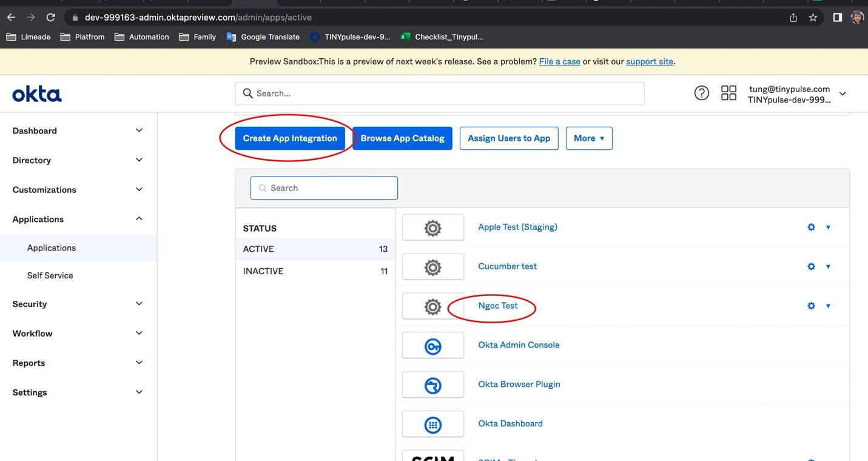Filter by ACTIVE status
This screenshot has width=868, height=461.
click(x=315, y=249)
